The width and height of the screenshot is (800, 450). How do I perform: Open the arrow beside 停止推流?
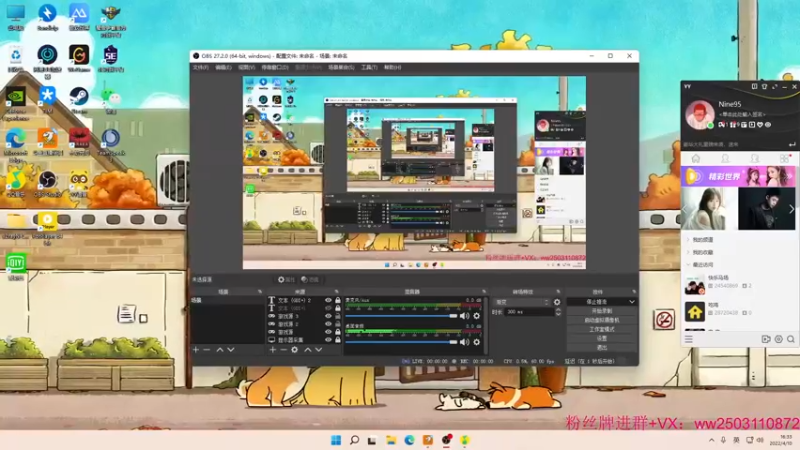(x=632, y=302)
